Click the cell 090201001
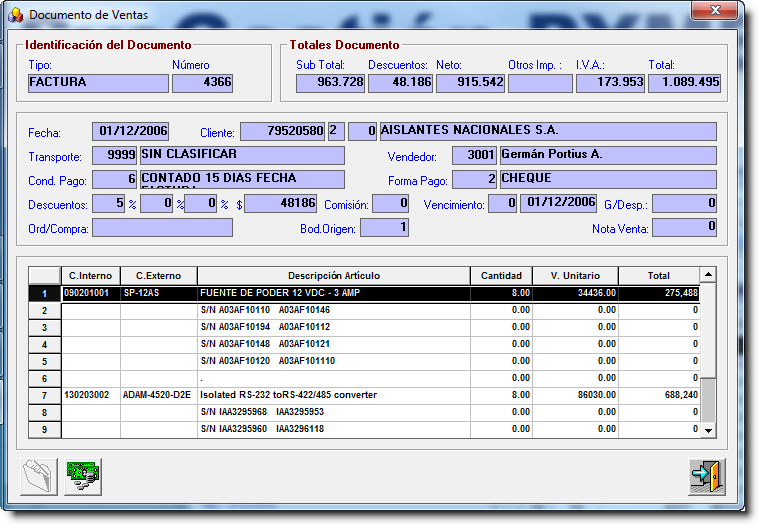 point(91,293)
